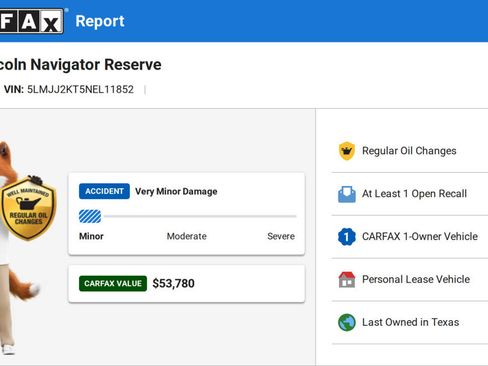Click the CARFAX logo in the header
This screenshot has width=488, height=366.
[x=32, y=21]
